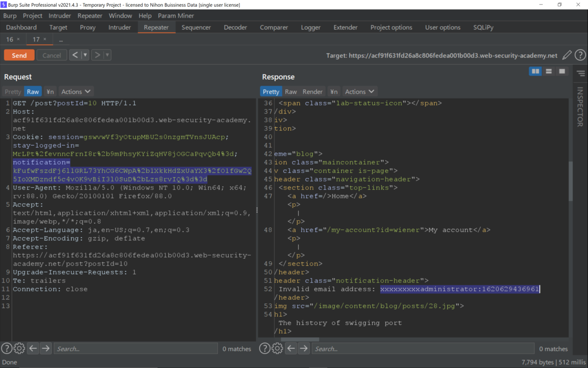Switch to User options tab
Image resolution: width=588 pixels, height=368 pixels.
click(443, 27)
